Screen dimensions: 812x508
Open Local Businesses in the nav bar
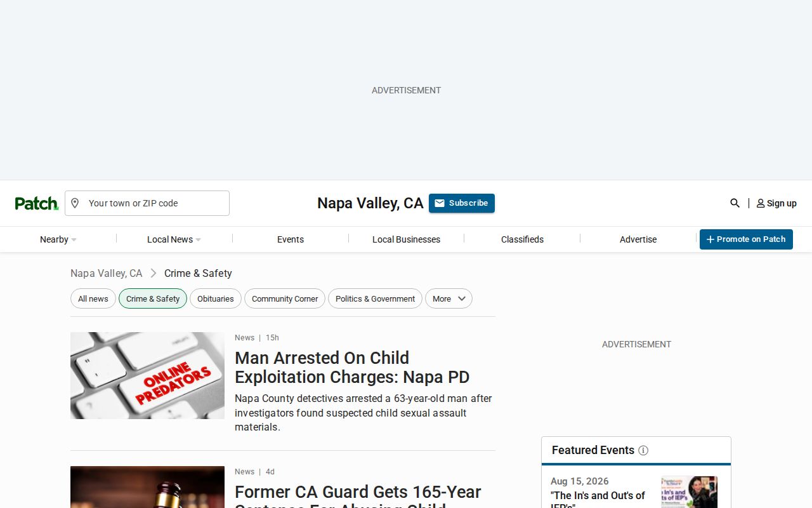pyautogui.click(x=406, y=239)
